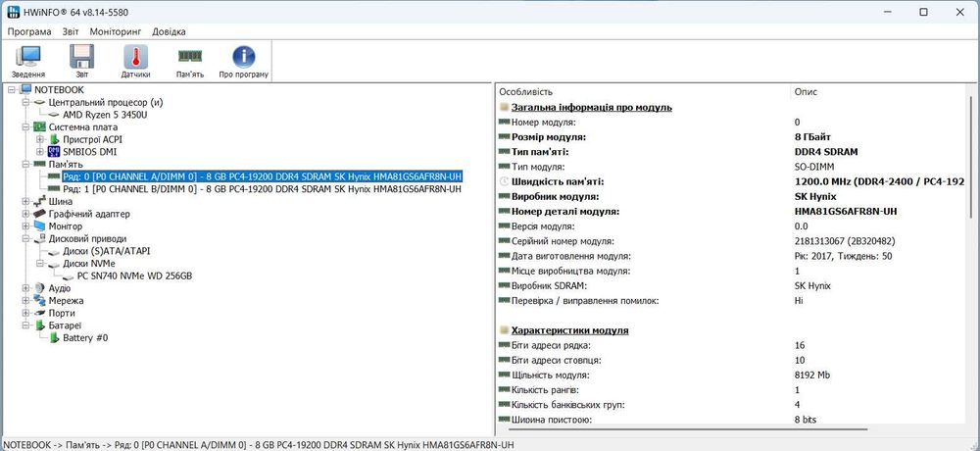Click the HMA81GS6AFR8N-UH part number value
This screenshot has width=980, height=451.
(846, 212)
